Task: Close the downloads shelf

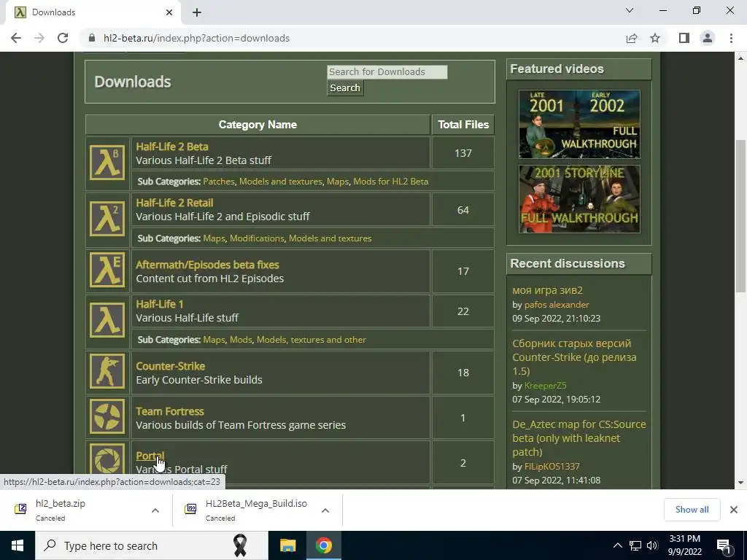Action: click(x=734, y=510)
